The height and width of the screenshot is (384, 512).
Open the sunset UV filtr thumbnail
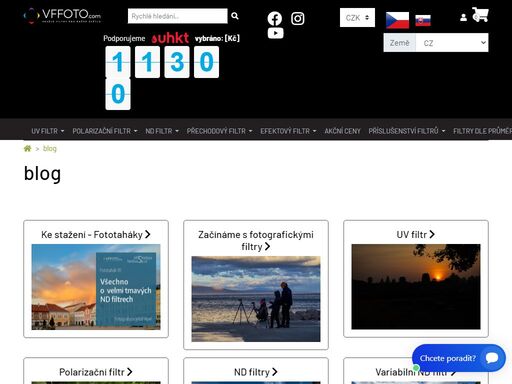pos(416,287)
